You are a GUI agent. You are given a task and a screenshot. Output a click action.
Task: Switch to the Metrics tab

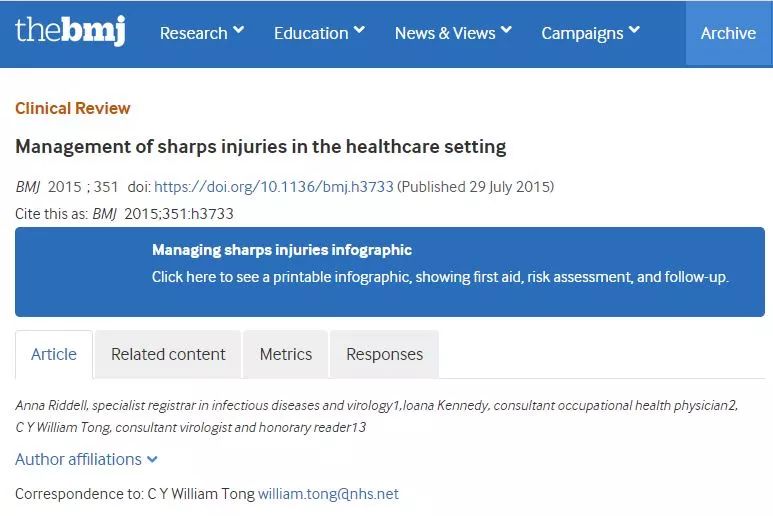(x=286, y=355)
